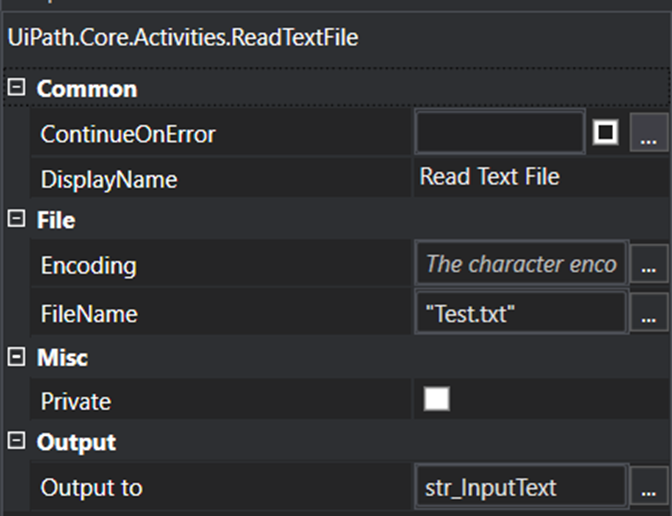Click the Encoding input field
Image resolution: width=672 pixels, height=516 pixels.
(x=521, y=264)
